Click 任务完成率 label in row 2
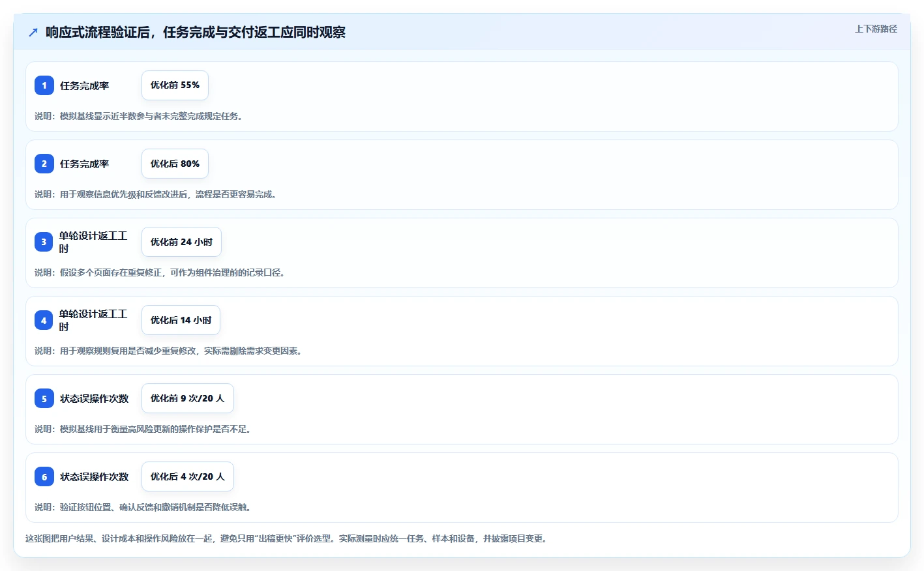924x571 pixels. coord(85,164)
